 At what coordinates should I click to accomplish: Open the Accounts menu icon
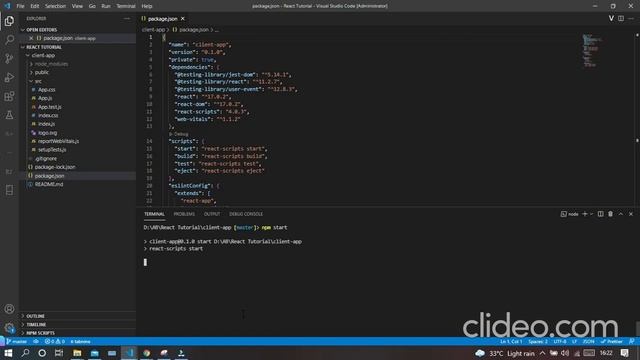point(9,309)
